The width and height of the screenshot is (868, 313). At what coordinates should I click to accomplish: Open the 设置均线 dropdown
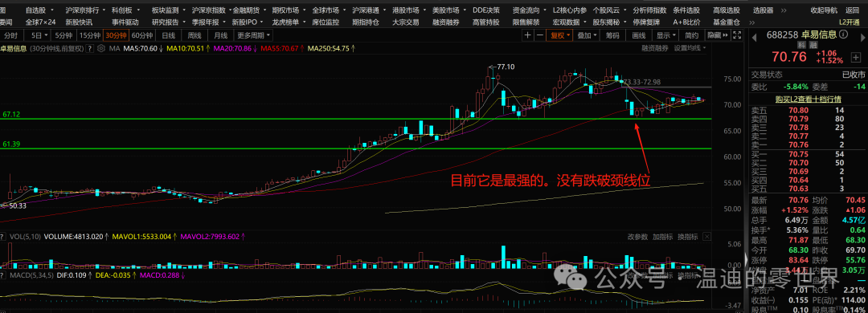tap(690, 48)
